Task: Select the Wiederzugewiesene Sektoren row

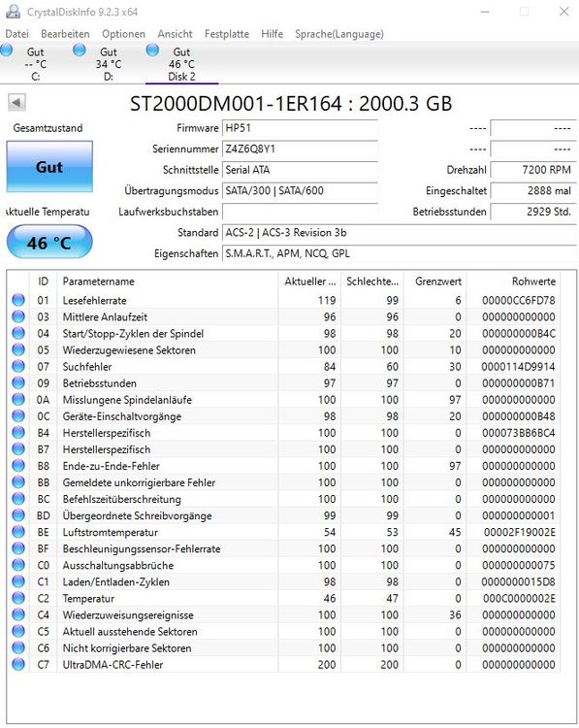Action: click(x=283, y=349)
